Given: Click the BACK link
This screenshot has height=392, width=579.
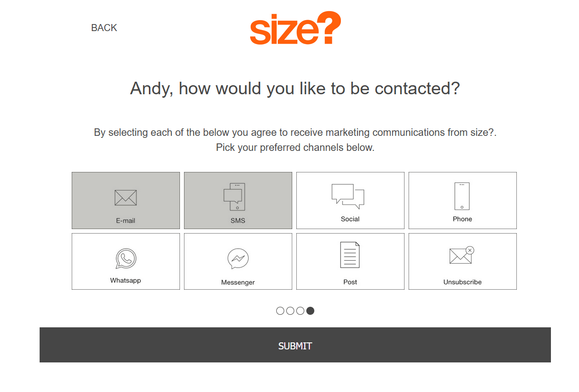Looking at the screenshot, I should point(104,28).
